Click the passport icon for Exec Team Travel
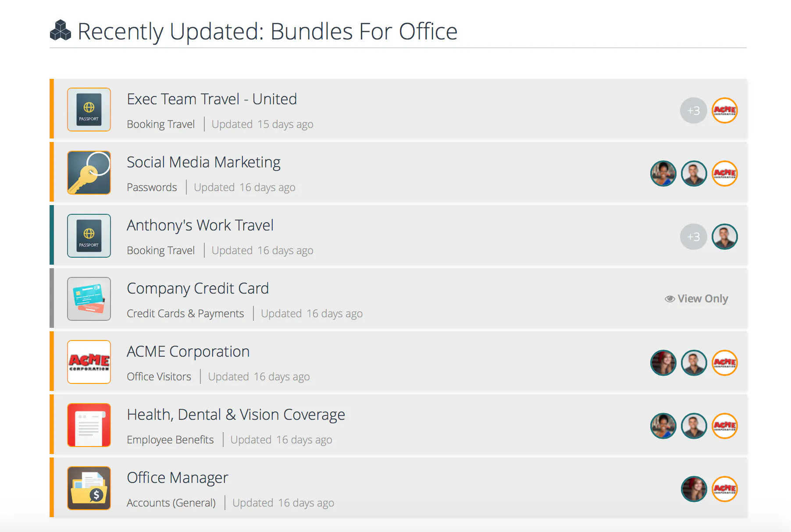Viewport: 791px width, 532px height. point(89,110)
